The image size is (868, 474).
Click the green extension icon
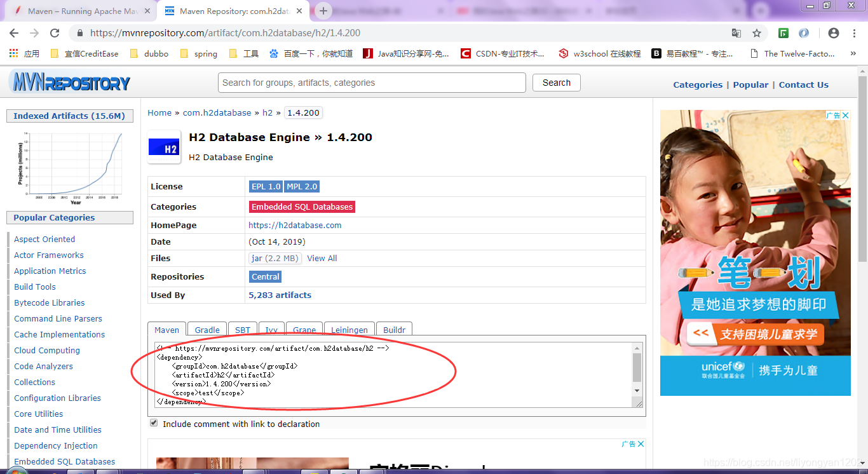(783, 33)
